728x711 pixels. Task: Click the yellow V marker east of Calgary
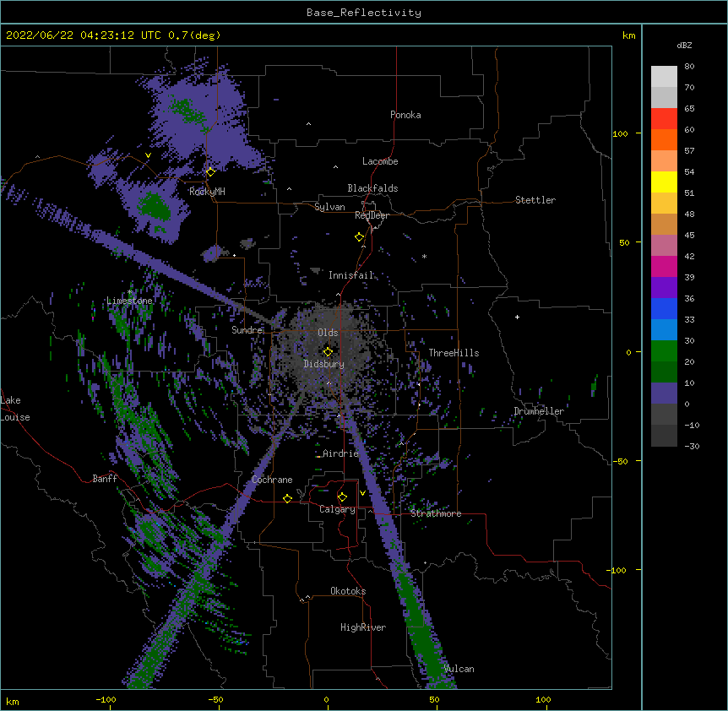point(362,493)
